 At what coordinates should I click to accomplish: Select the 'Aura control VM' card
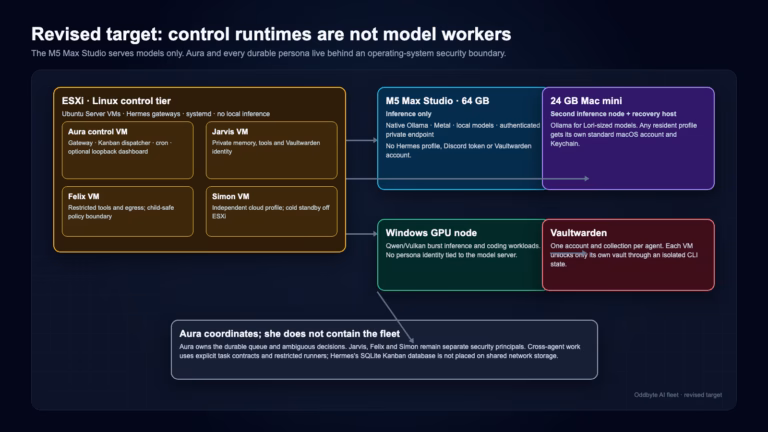(128, 150)
